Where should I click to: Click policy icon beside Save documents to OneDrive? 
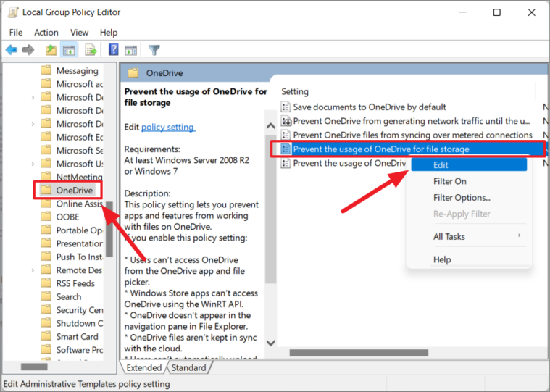pos(286,107)
